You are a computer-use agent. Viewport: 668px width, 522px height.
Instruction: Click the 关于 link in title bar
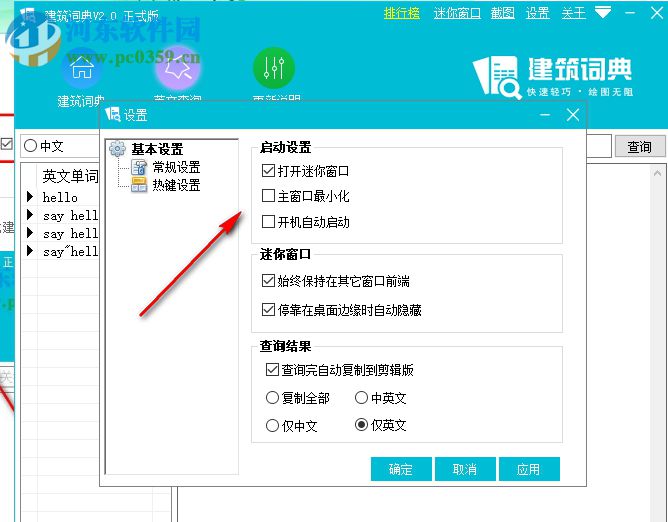point(573,13)
